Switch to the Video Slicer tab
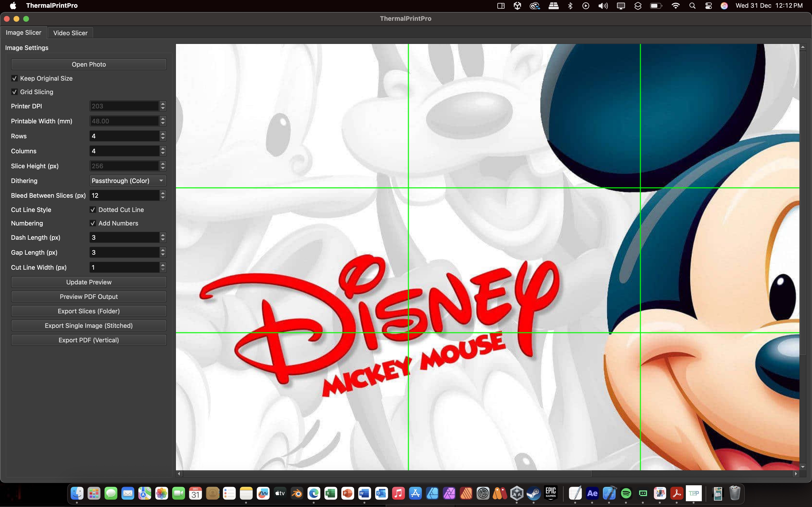812x507 pixels. tap(70, 33)
